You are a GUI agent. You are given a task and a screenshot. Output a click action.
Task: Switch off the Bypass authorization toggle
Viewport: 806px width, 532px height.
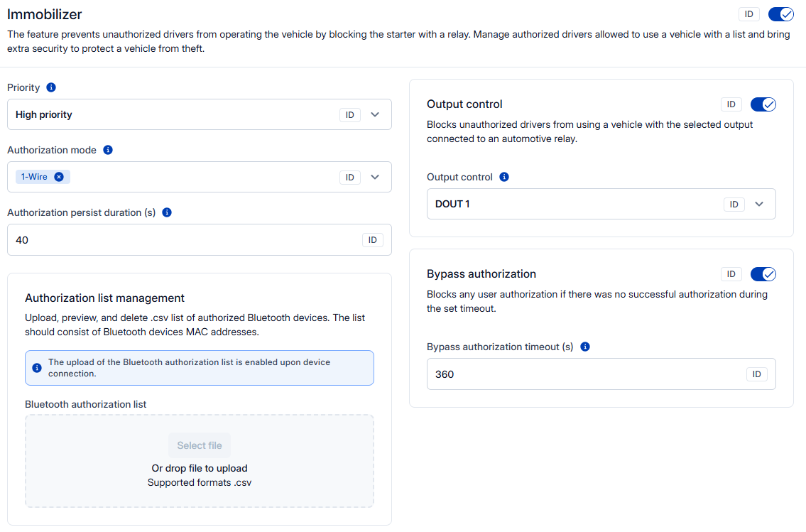(x=763, y=274)
